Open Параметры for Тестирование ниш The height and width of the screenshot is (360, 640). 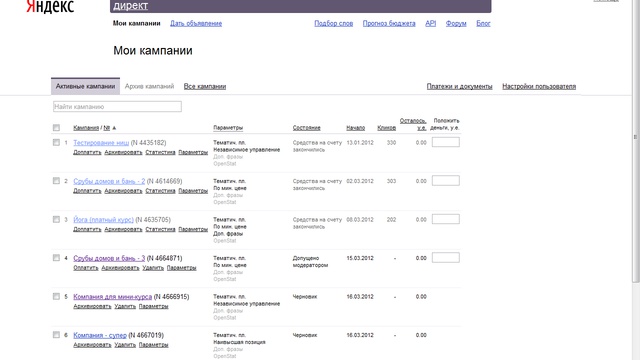[193, 152]
